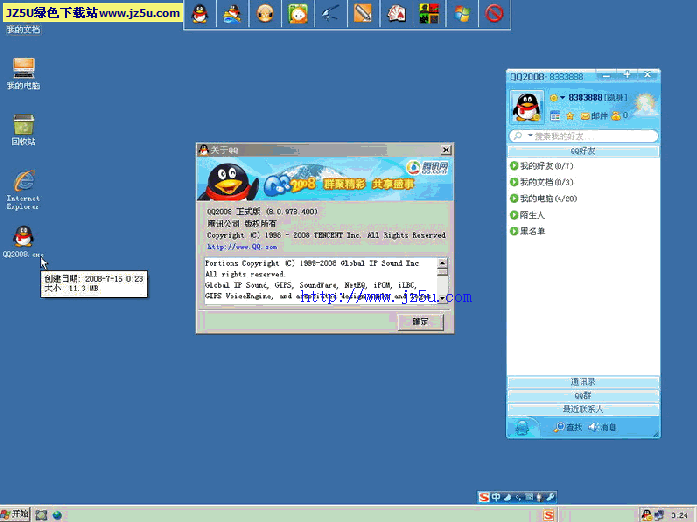Click the network computers tray icon
Screen dimensions: 697x522
(x=659, y=515)
